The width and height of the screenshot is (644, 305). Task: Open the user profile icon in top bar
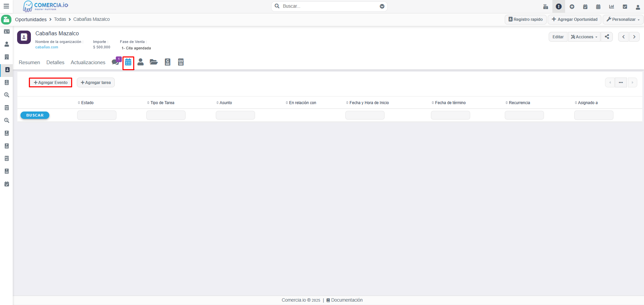(638, 7)
